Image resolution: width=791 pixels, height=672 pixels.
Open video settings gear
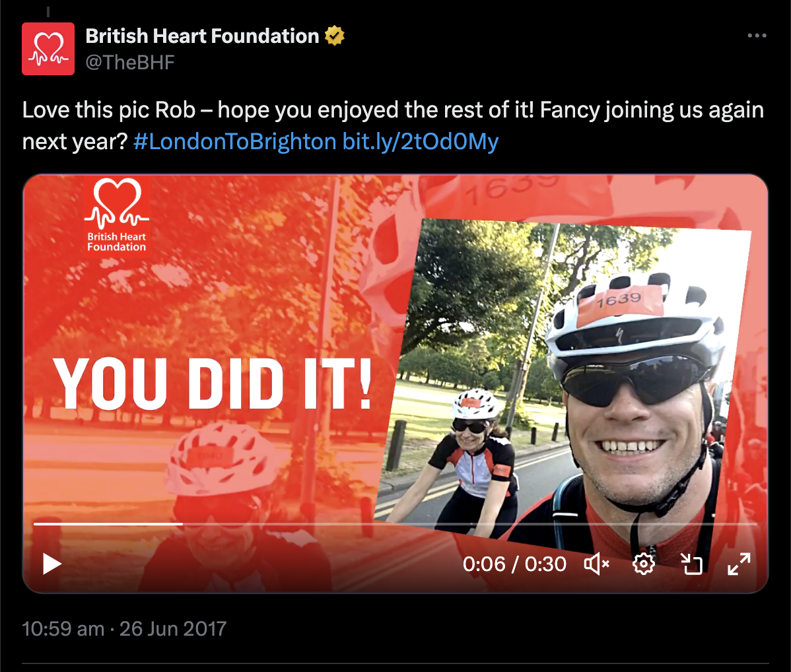644,564
